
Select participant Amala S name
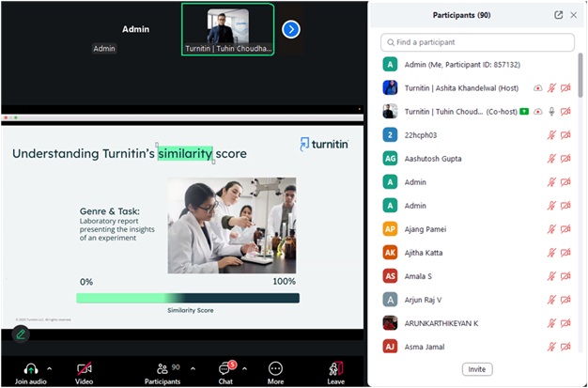click(x=418, y=276)
